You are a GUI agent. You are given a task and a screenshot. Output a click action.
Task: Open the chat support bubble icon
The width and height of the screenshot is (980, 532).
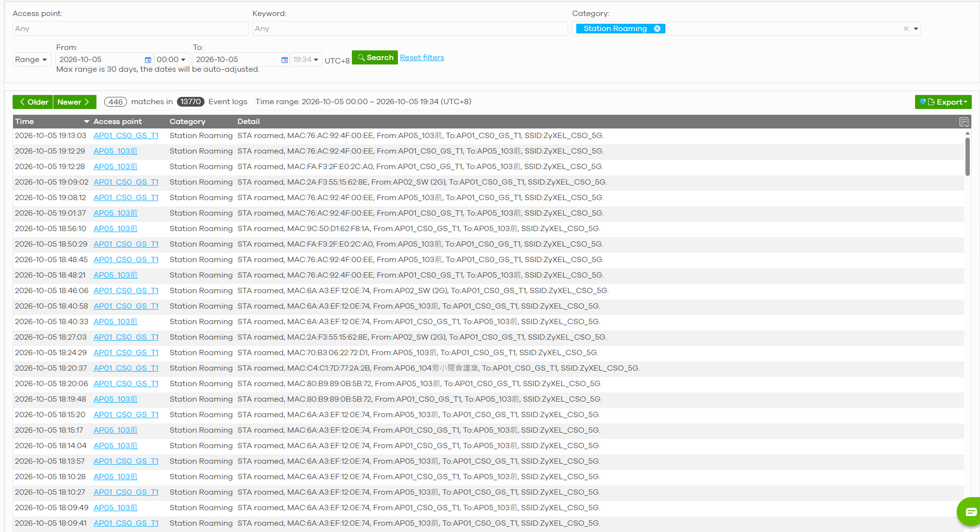click(x=971, y=512)
